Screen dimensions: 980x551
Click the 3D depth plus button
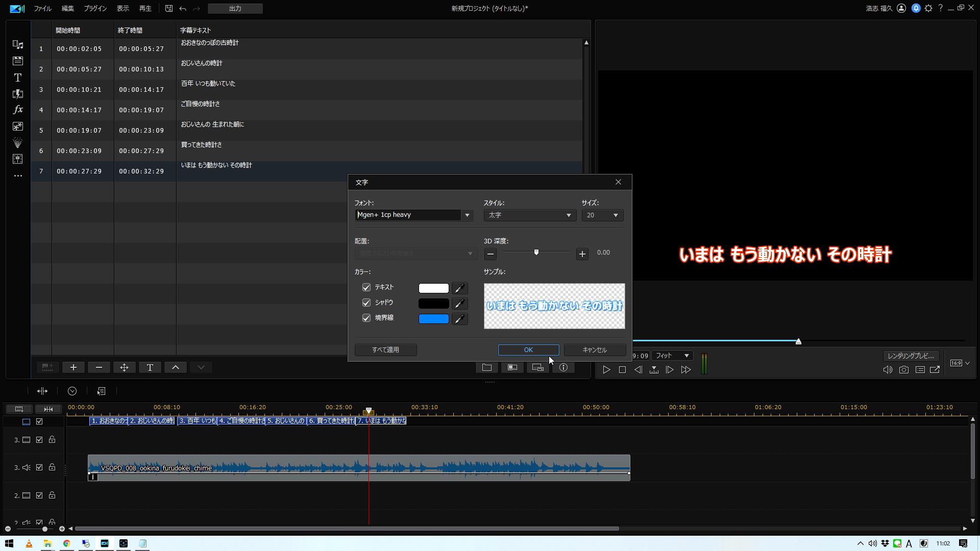tap(582, 254)
